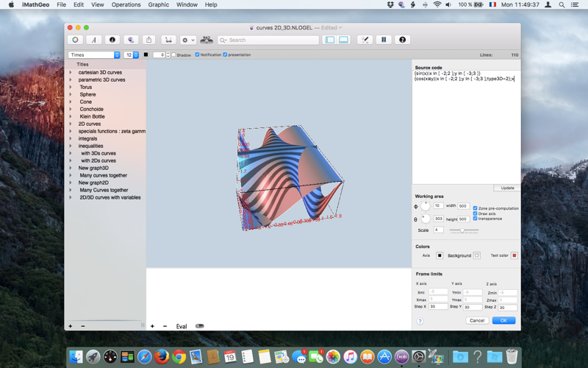Viewport: 588px width, 368px height.
Task: Click the shadow value stepper arrows
Action: tap(168, 54)
